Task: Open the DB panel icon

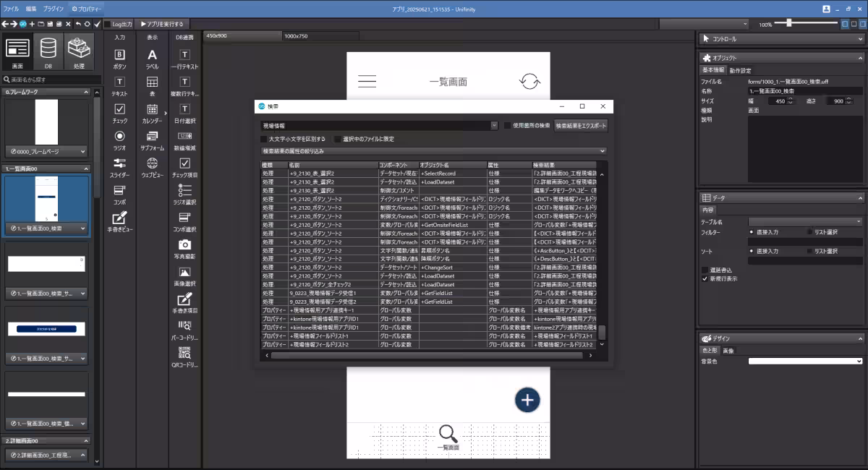Action: pyautogui.click(x=48, y=53)
